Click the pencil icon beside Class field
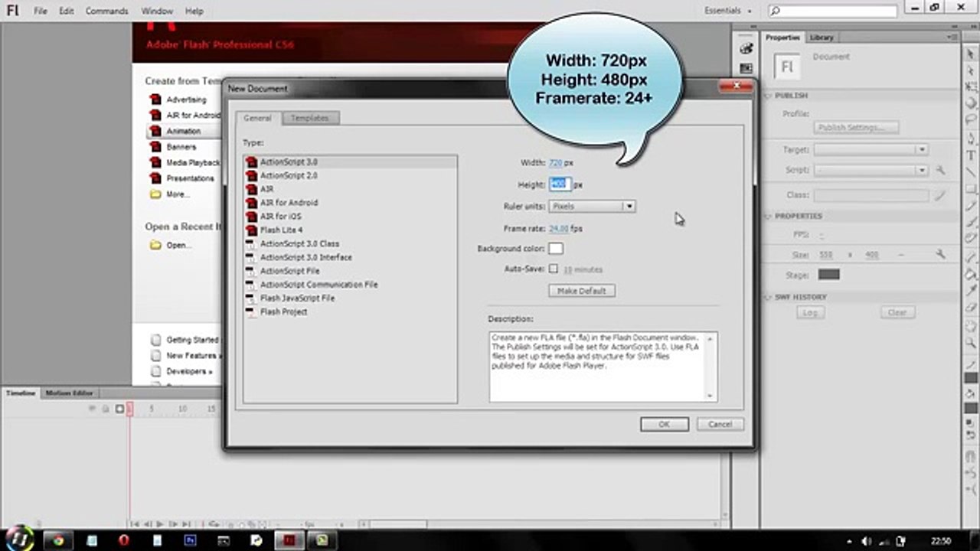Screen dimensions: 980x551 click(940, 196)
